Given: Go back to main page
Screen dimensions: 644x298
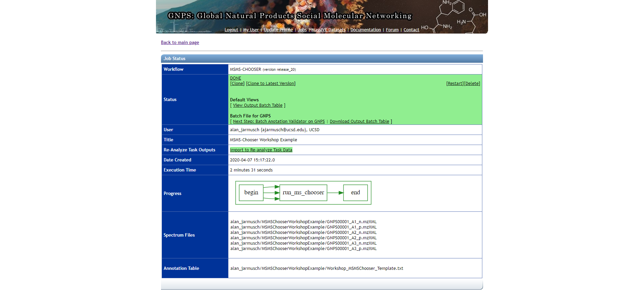Looking at the screenshot, I should point(180,42).
